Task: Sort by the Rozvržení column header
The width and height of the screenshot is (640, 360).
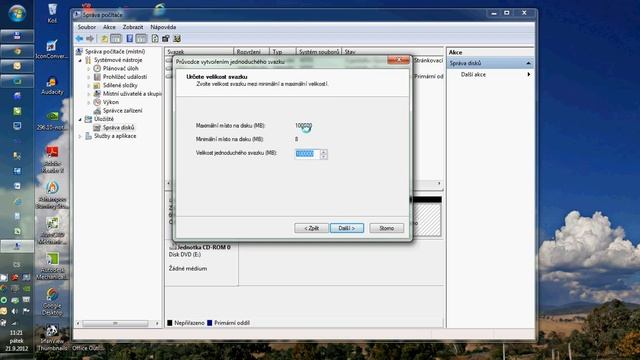Action: click(251, 52)
